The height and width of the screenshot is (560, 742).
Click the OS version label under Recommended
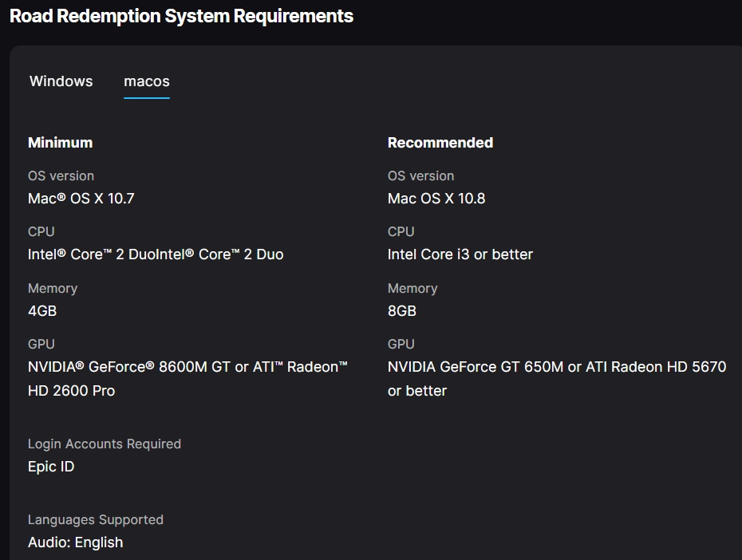[x=420, y=175]
